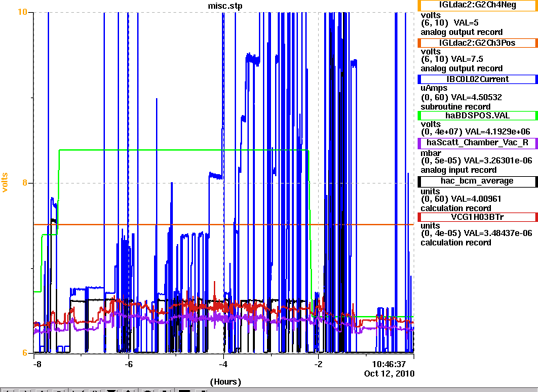
Task: Click the uAmps unit label
Action: coord(434,88)
